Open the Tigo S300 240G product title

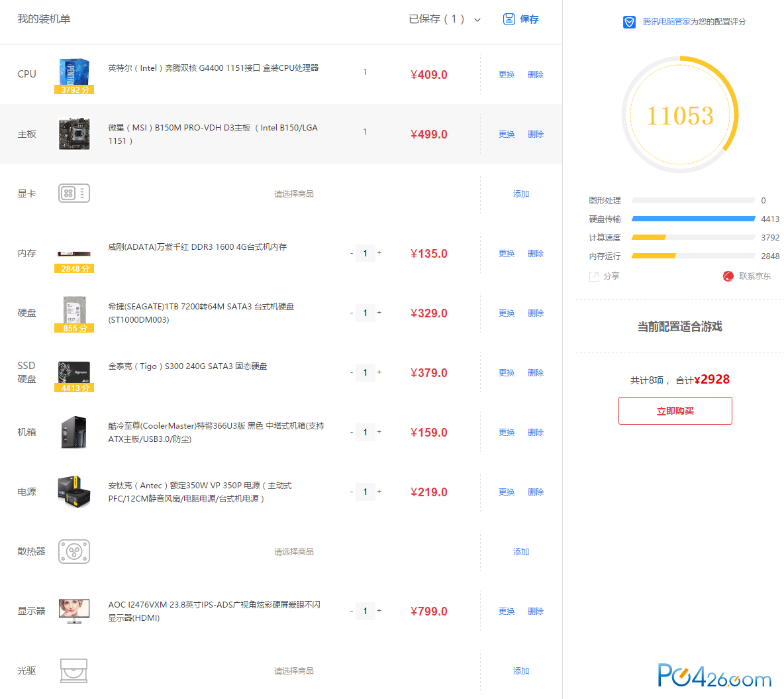pos(187,366)
